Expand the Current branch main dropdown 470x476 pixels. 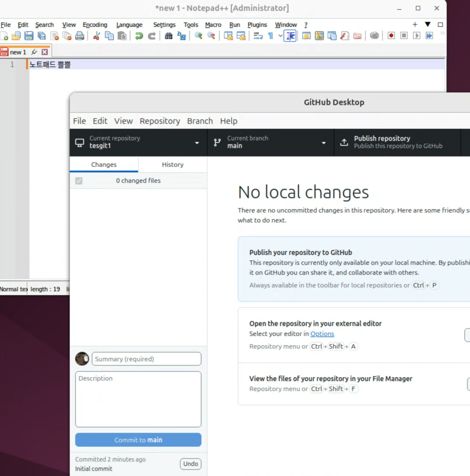click(x=271, y=142)
